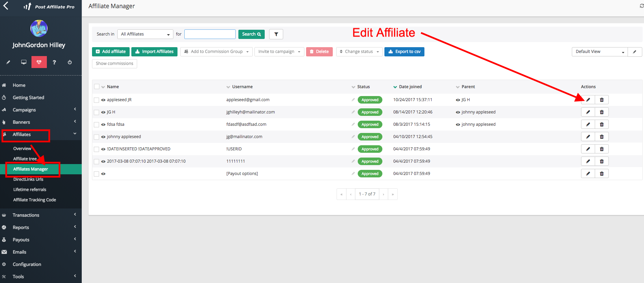Screen dimensions: 644x283
Task: Edit johnny appleseed row with pencil icon
Action: [x=588, y=137]
